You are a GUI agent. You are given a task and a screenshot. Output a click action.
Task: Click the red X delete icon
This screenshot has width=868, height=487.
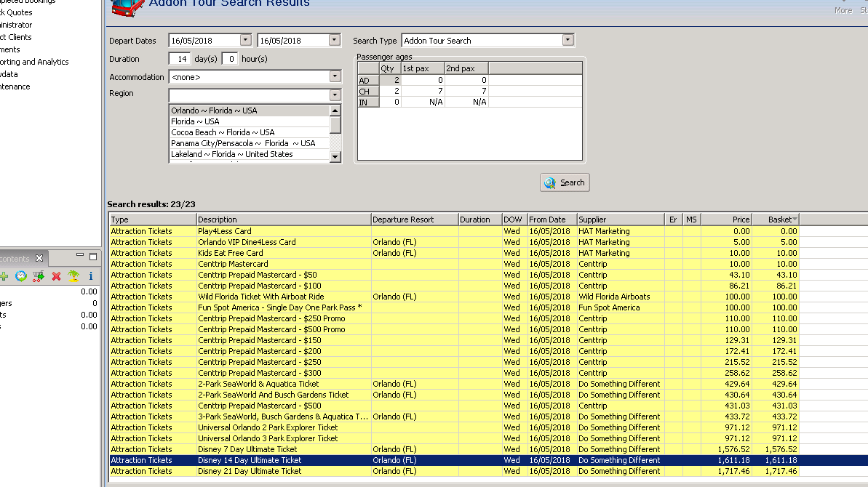[56, 276]
